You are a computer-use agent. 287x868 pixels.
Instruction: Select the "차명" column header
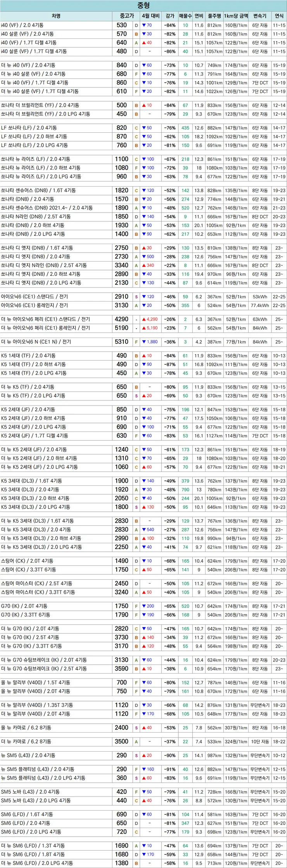point(56,16)
